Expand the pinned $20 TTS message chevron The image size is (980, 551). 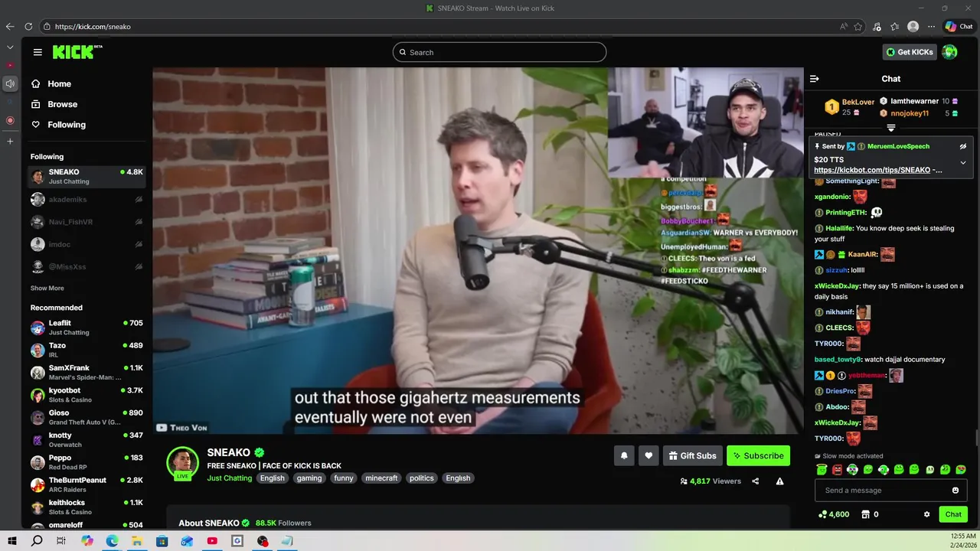(963, 162)
